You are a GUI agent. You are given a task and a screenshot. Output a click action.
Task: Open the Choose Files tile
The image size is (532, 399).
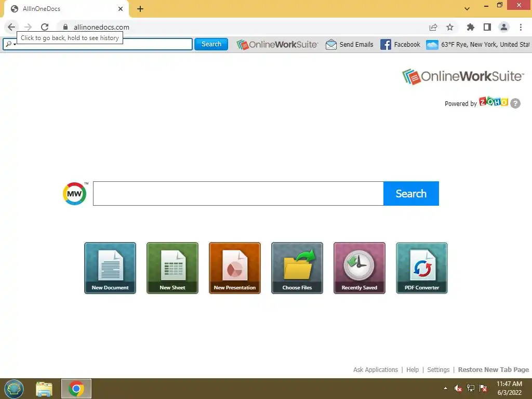(297, 268)
